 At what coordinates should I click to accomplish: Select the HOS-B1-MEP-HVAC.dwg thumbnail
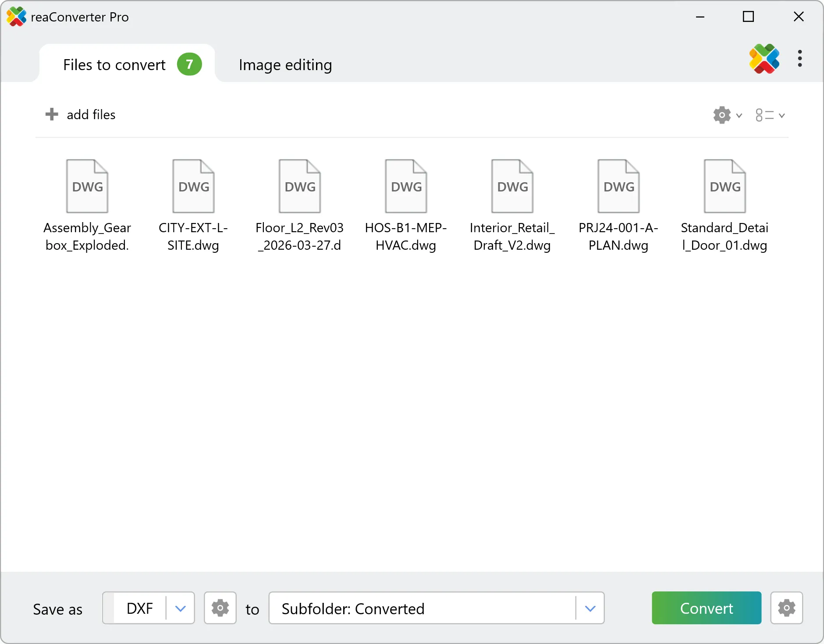(405, 186)
